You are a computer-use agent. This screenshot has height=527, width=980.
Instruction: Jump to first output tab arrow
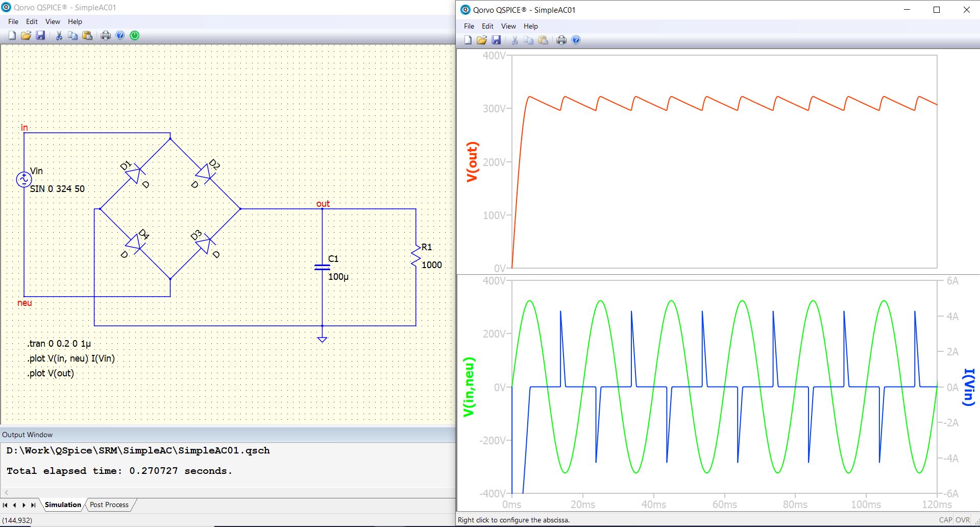[5, 505]
